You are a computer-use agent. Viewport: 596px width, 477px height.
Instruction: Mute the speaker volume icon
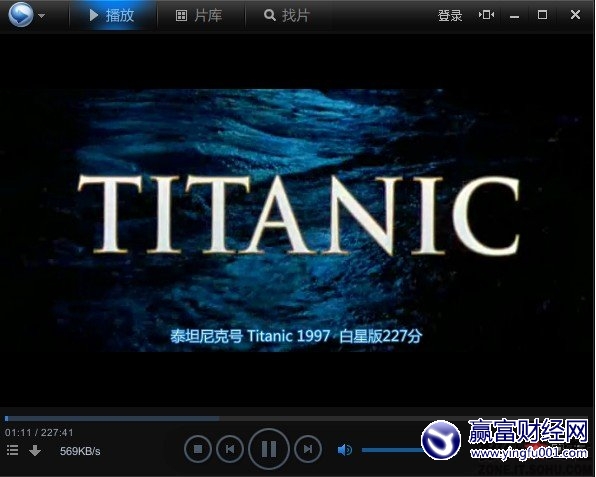[x=344, y=450]
